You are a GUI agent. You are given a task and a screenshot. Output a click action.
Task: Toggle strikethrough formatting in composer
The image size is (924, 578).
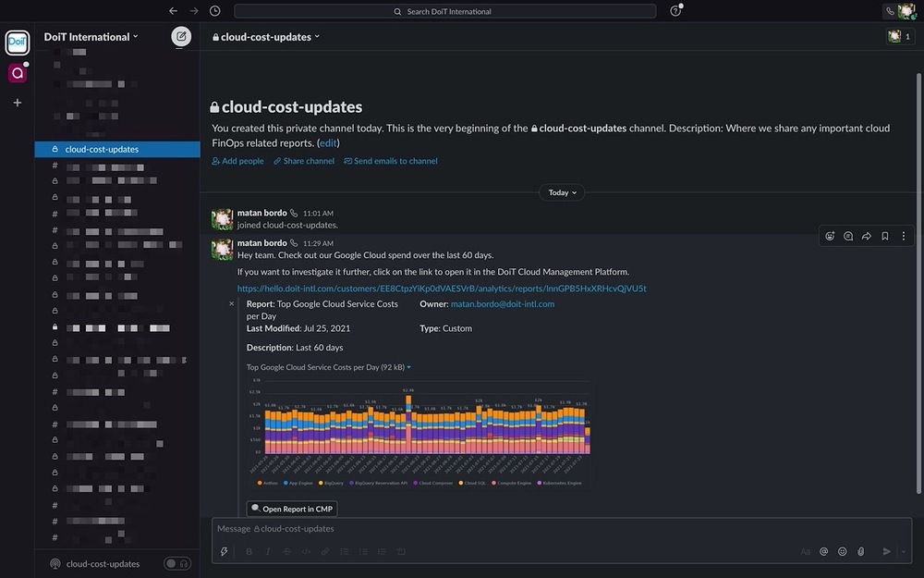[x=287, y=551]
